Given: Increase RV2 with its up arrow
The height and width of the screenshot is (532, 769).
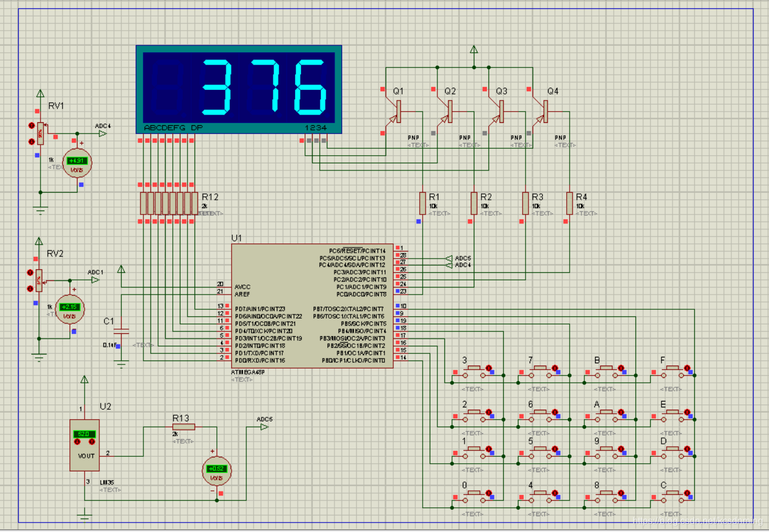Looking at the screenshot, I should (x=30, y=272).
